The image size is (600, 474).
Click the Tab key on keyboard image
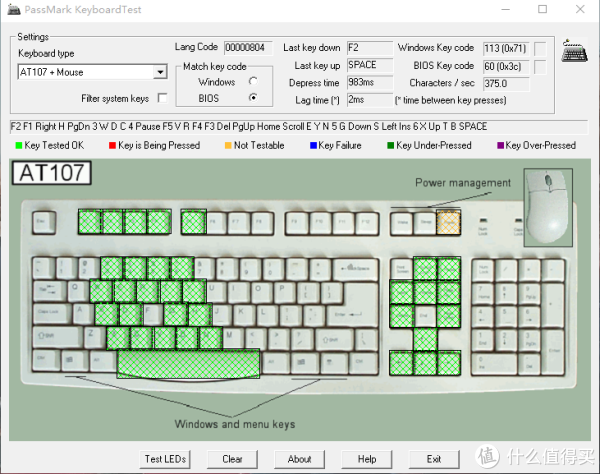[x=50, y=292]
